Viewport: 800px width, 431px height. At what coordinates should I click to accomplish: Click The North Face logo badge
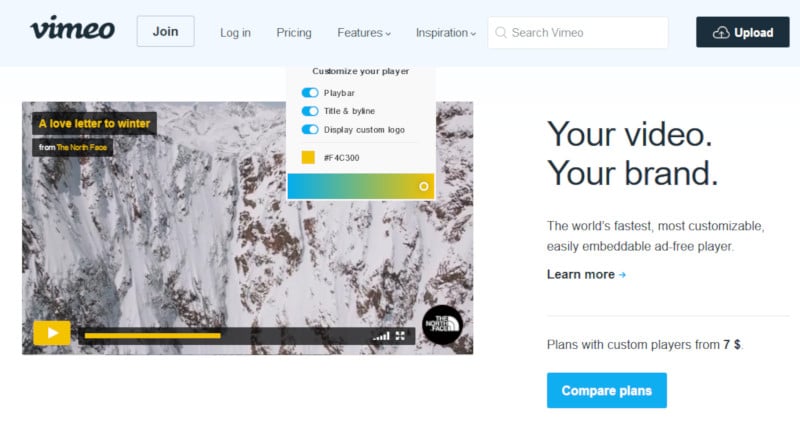442,325
